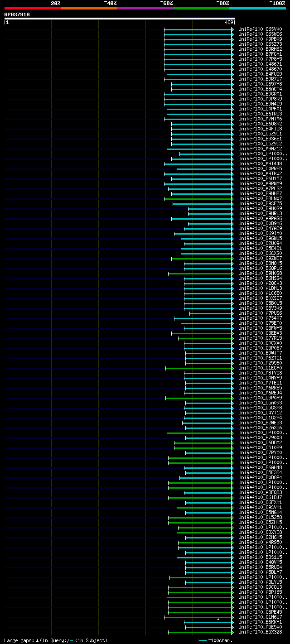Viewport: 290px width, 644px height.
Task: Open entry UniRef100_B6QP16
Action: [x=260, y=268]
